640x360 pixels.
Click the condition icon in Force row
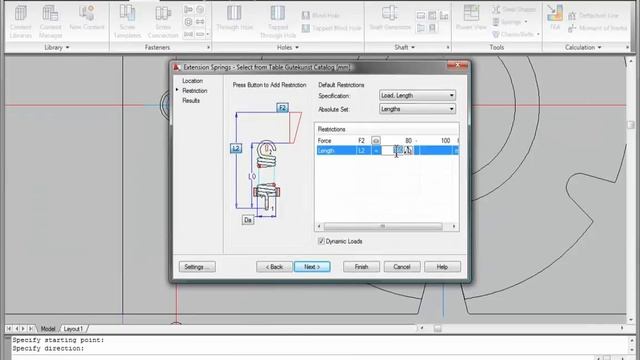tap(376, 140)
